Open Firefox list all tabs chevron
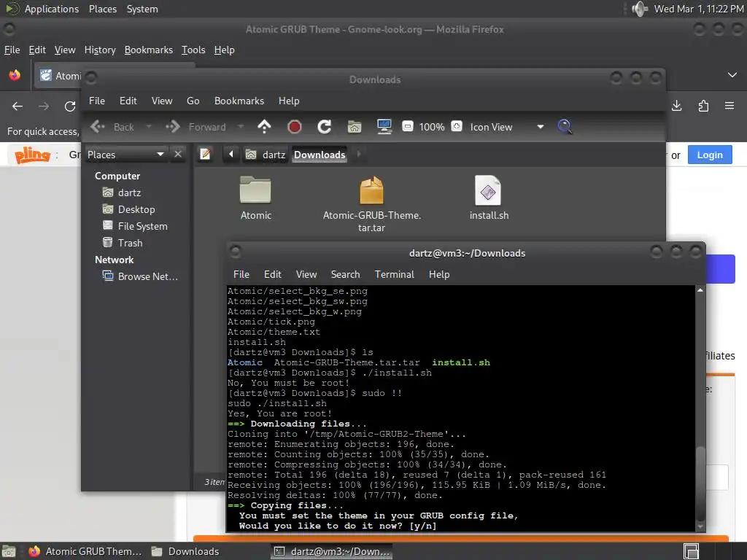 732,75
